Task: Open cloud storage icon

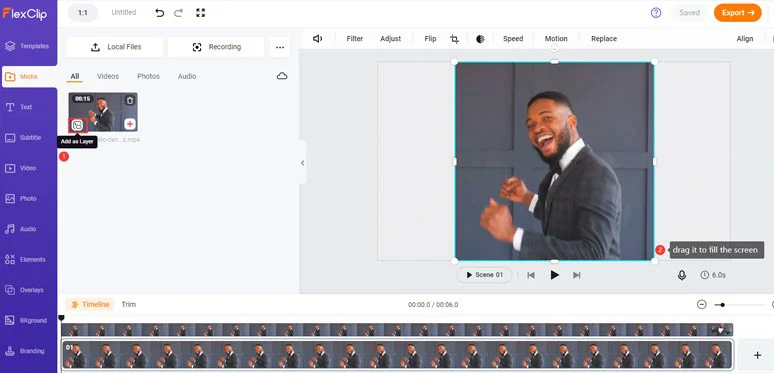Action: coord(282,76)
